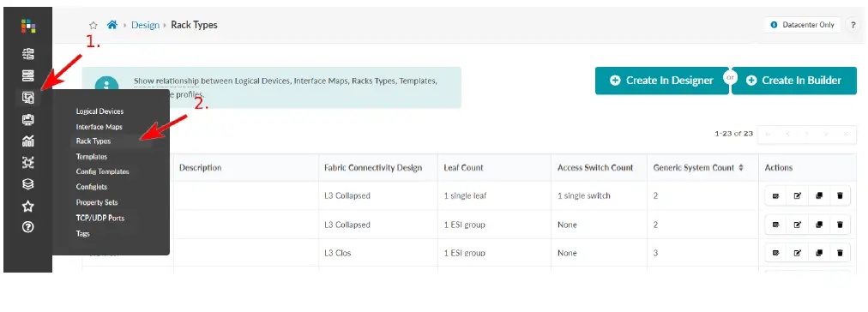Select Templates in Design menu

point(91,157)
